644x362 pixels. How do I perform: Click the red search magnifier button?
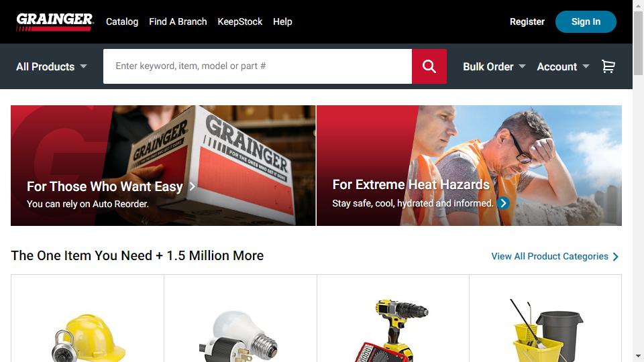point(429,66)
